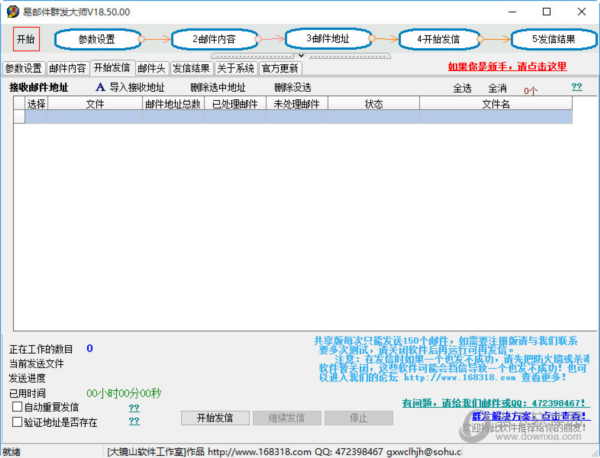This screenshot has height=458, width=600.
Task: Open the 群发解决方案 link
Action: coord(529,416)
